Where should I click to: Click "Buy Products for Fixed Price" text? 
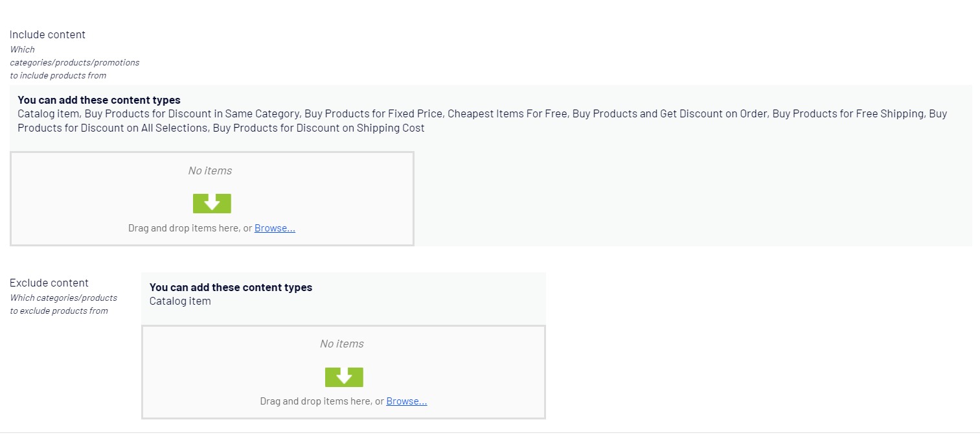click(373, 114)
